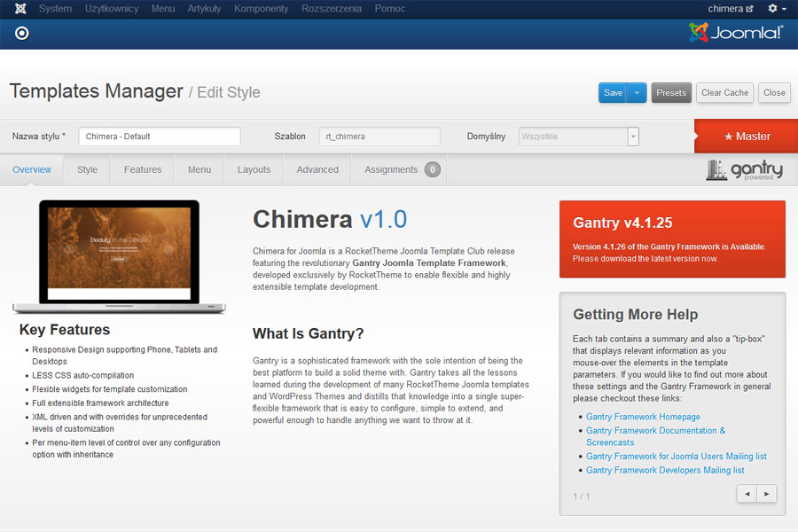The height and width of the screenshot is (532, 798).
Task: Click the Joomla icon in top menu bar
Action: (20, 9)
